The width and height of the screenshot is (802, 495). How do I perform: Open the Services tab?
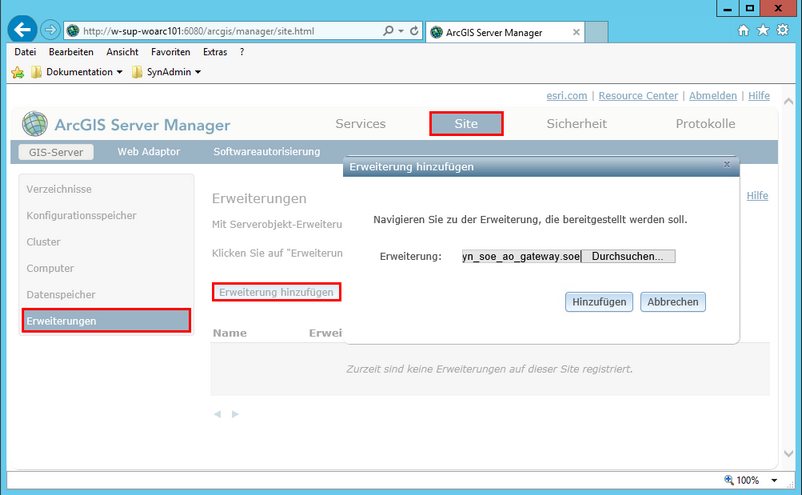(x=360, y=124)
